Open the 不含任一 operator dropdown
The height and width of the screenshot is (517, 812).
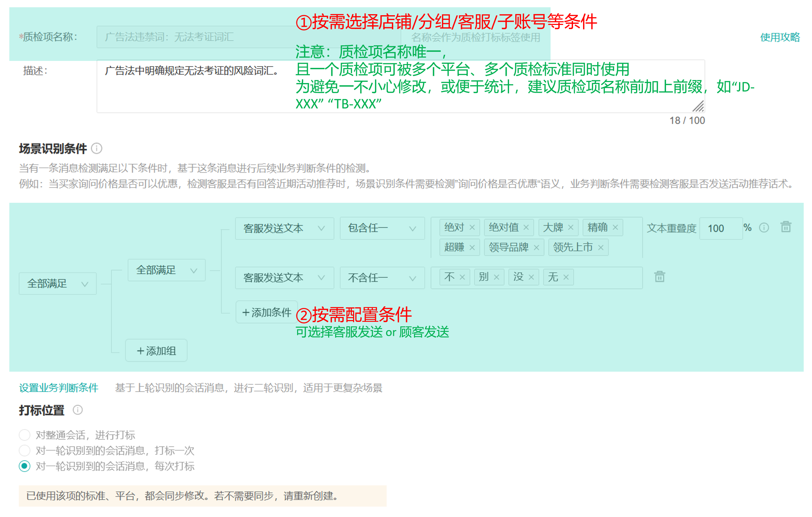382,278
